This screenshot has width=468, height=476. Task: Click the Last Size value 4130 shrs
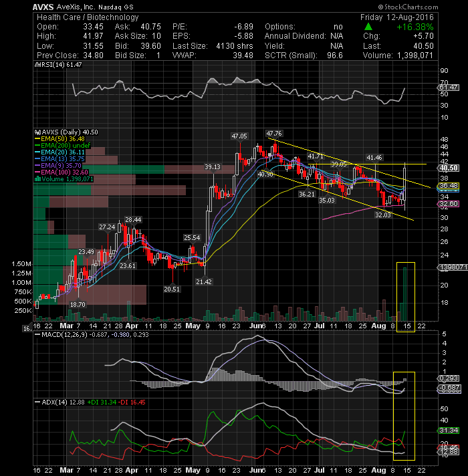coord(235,46)
